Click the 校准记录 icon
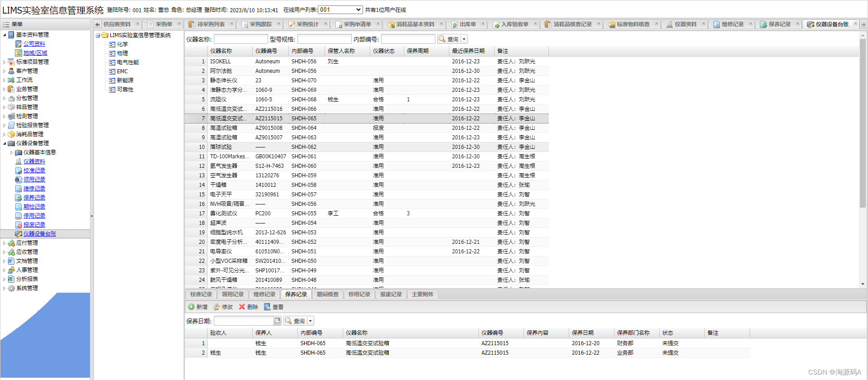 click(19, 171)
